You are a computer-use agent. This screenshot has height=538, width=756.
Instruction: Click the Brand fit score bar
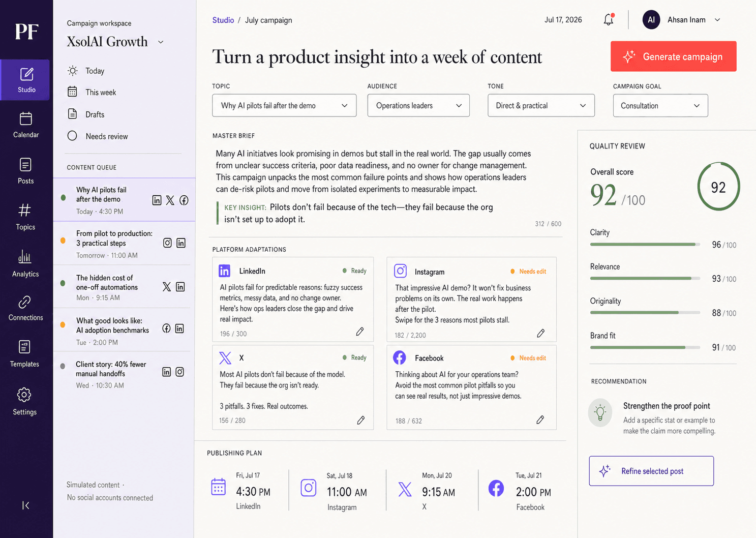point(646,347)
